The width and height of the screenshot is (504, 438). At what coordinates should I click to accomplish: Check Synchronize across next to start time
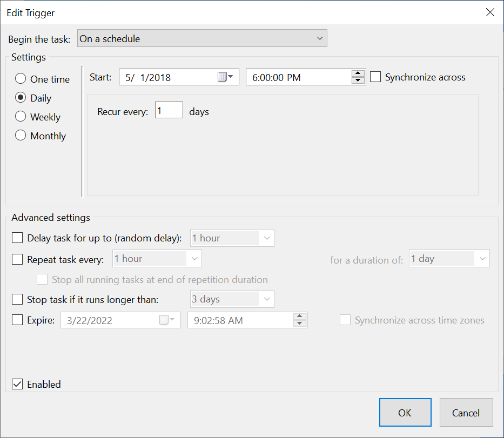coord(375,77)
